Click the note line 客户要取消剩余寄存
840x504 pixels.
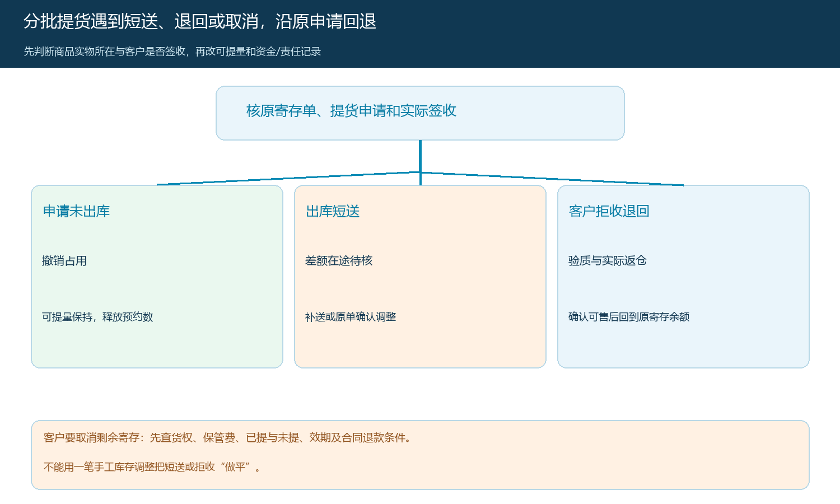(229, 438)
